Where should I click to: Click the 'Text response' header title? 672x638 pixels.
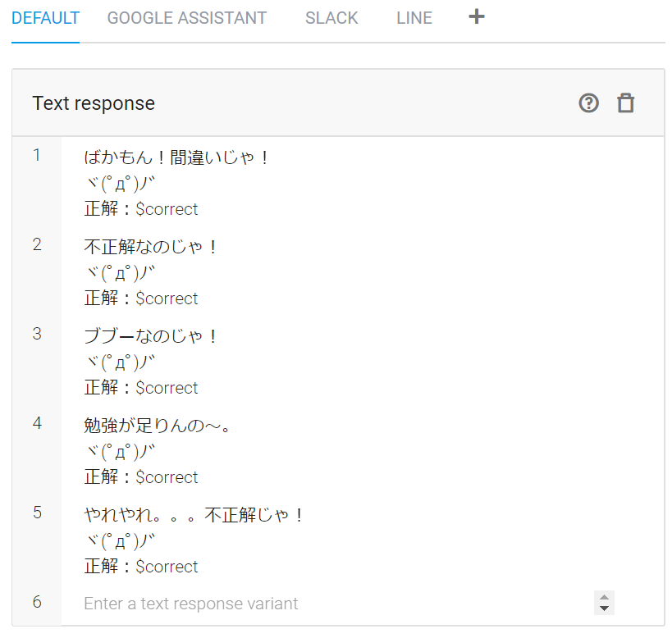(94, 103)
